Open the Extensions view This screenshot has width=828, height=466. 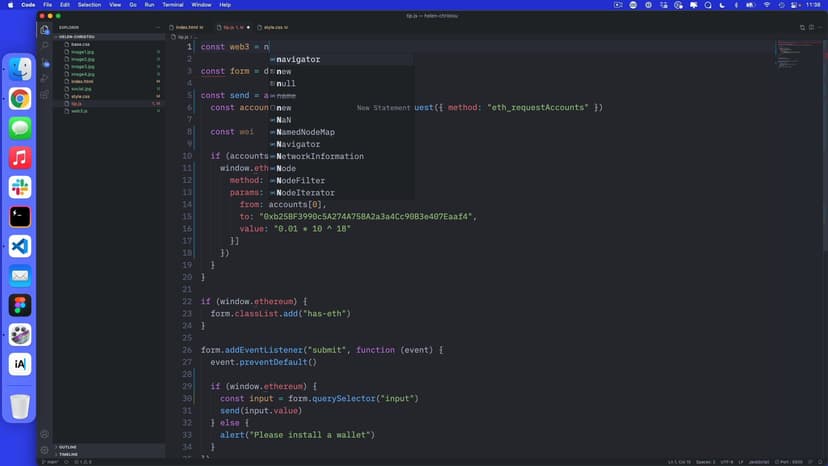(45, 95)
